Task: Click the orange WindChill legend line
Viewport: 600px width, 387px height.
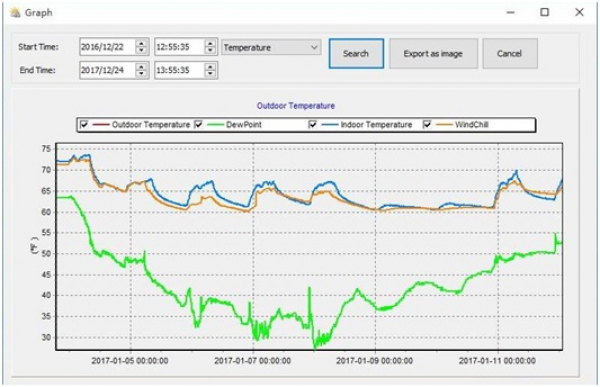Action: pyautogui.click(x=444, y=125)
